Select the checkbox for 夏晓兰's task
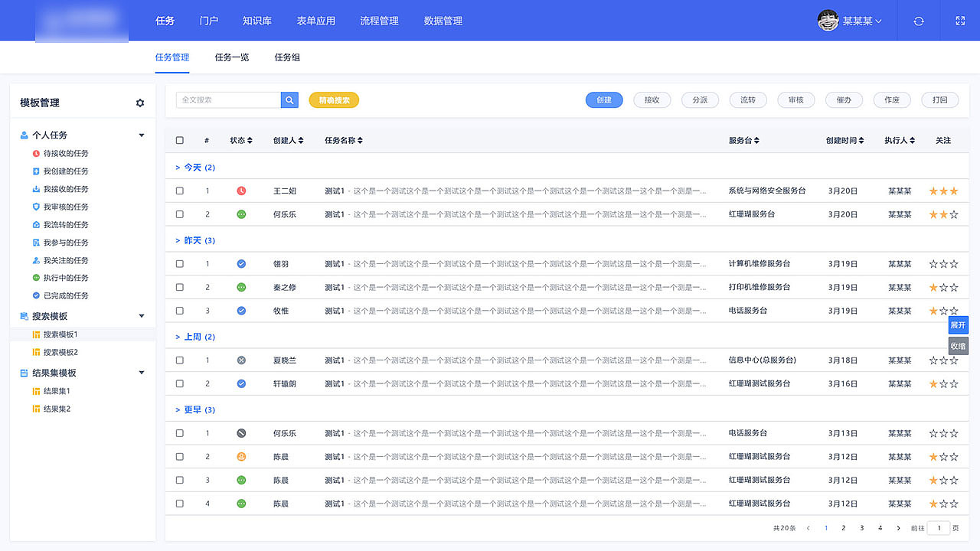The width and height of the screenshot is (980, 551). pyautogui.click(x=179, y=360)
